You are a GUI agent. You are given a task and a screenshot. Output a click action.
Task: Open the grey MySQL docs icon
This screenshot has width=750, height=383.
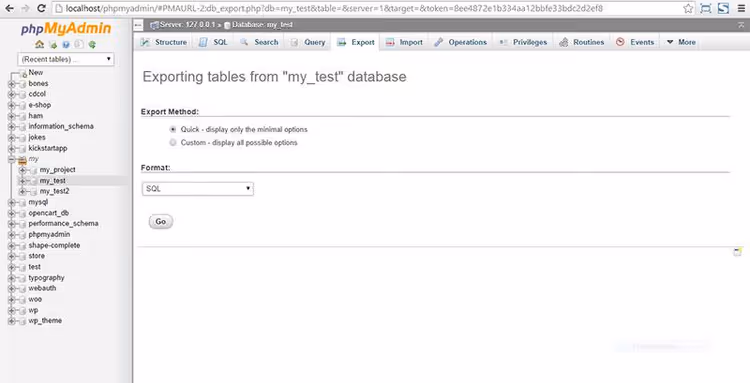79,44
